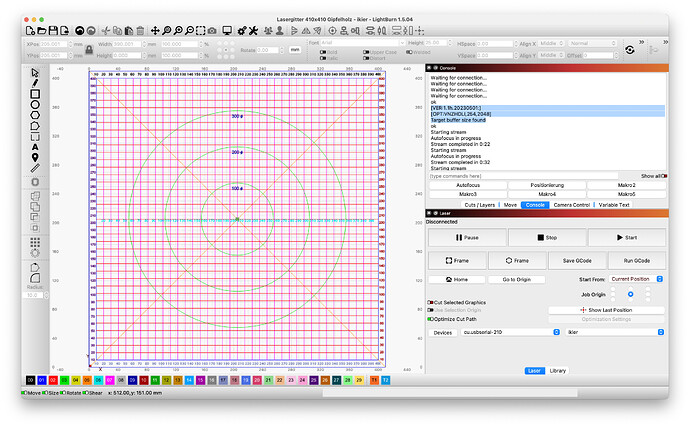Open the ikier device dropdown
Viewport: 690px width, 427px height.
[615, 332]
